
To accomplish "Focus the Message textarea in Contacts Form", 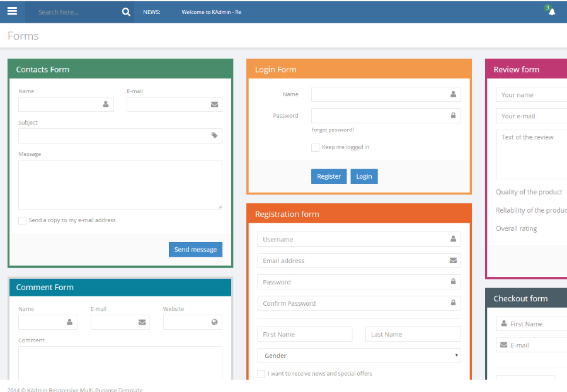I will (120, 184).
